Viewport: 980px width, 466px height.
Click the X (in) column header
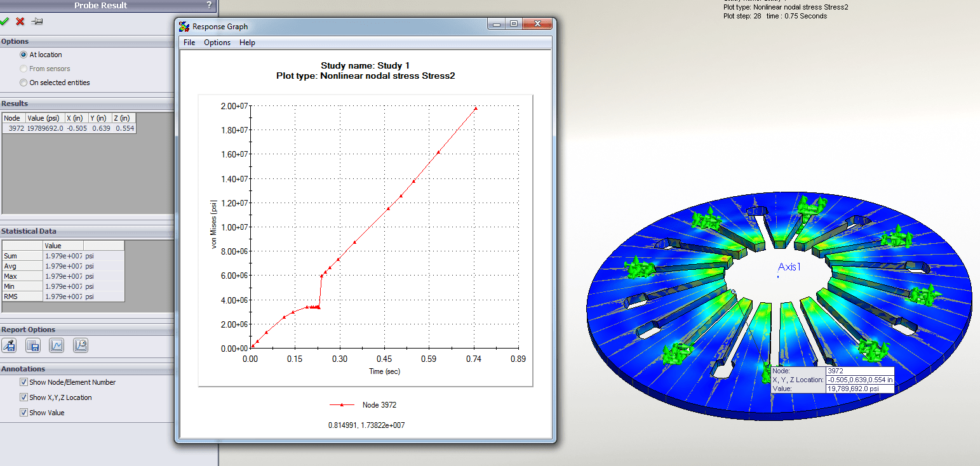point(77,118)
